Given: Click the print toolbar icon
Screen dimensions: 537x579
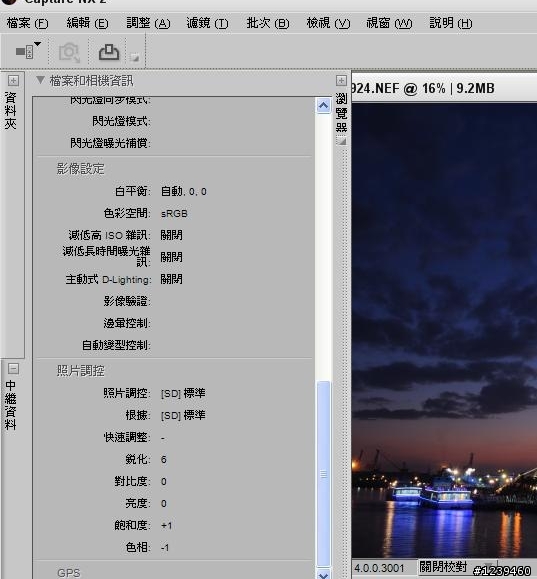Looking at the screenshot, I should point(109,52).
